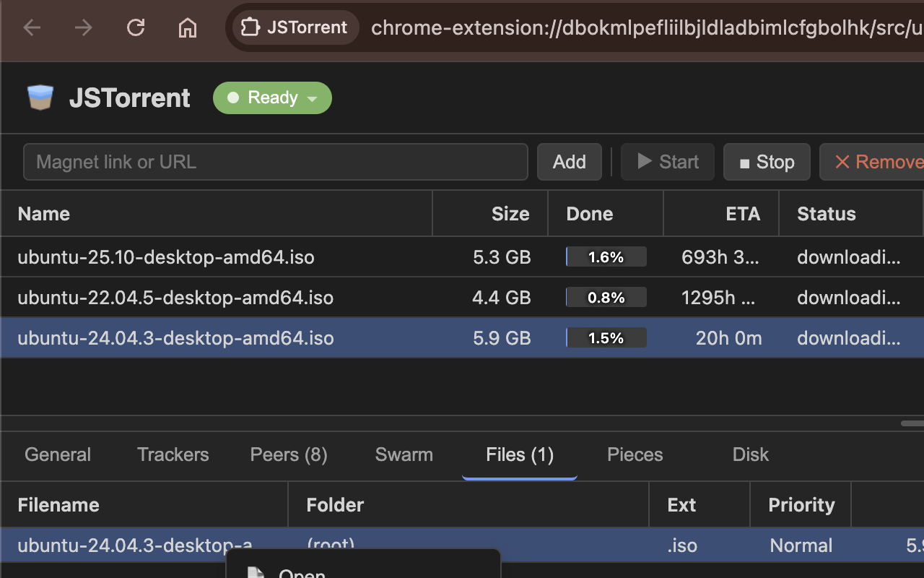Click the Start torrent button

(x=668, y=162)
